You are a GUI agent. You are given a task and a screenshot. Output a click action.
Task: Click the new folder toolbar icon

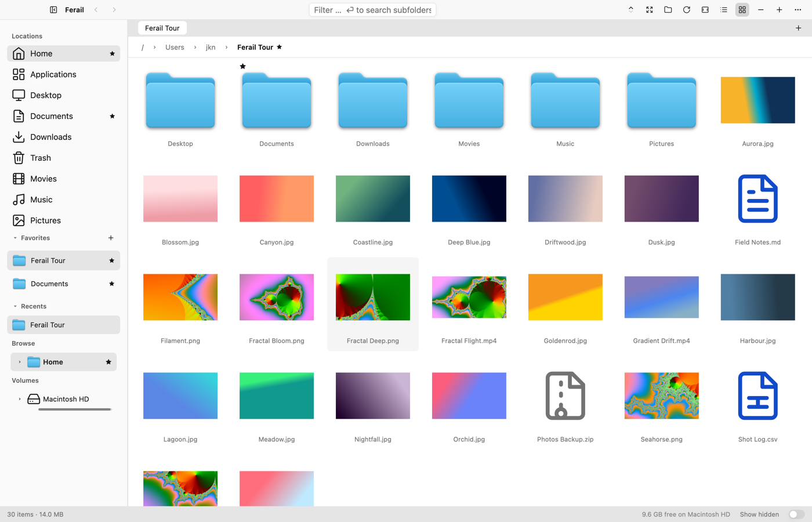point(668,10)
